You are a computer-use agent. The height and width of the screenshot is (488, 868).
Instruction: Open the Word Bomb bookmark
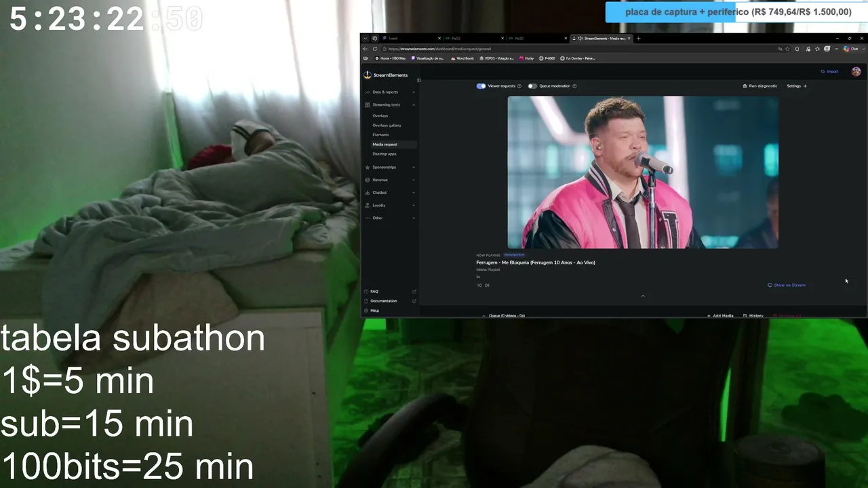coord(462,58)
